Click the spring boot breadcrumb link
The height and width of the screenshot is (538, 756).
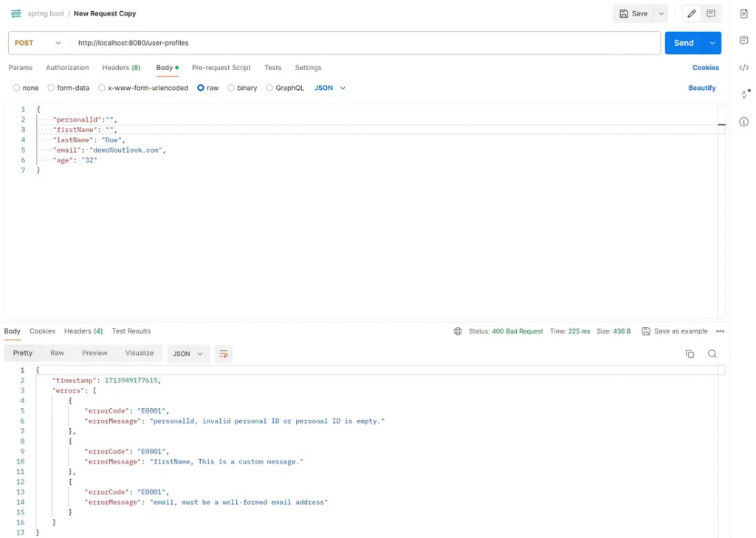[x=46, y=13]
